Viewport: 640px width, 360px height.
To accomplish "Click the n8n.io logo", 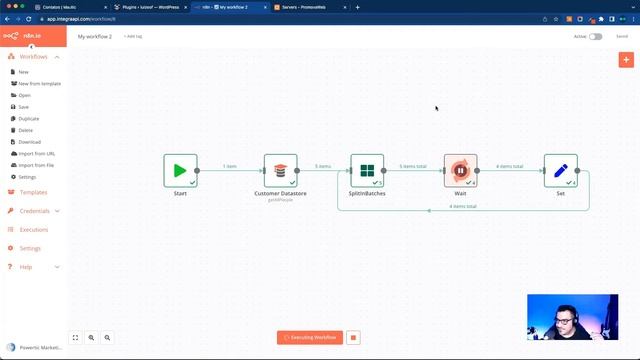I will (x=22, y=36).
